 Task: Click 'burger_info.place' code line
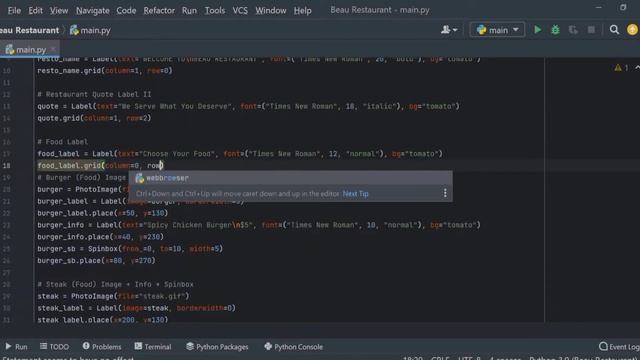(100, 237)
